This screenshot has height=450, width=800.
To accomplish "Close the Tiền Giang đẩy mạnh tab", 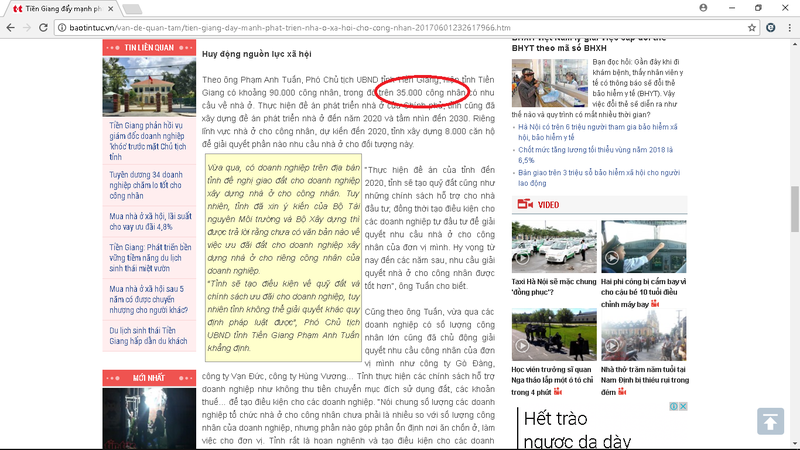I will [111, 9].
